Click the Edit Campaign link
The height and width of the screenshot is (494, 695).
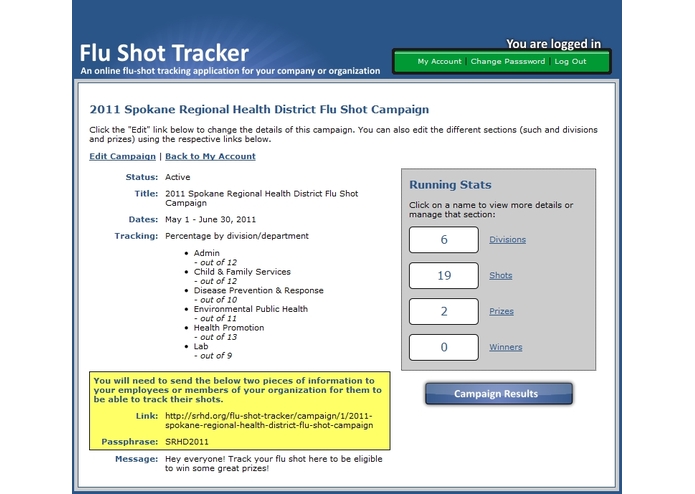point(122,156)
